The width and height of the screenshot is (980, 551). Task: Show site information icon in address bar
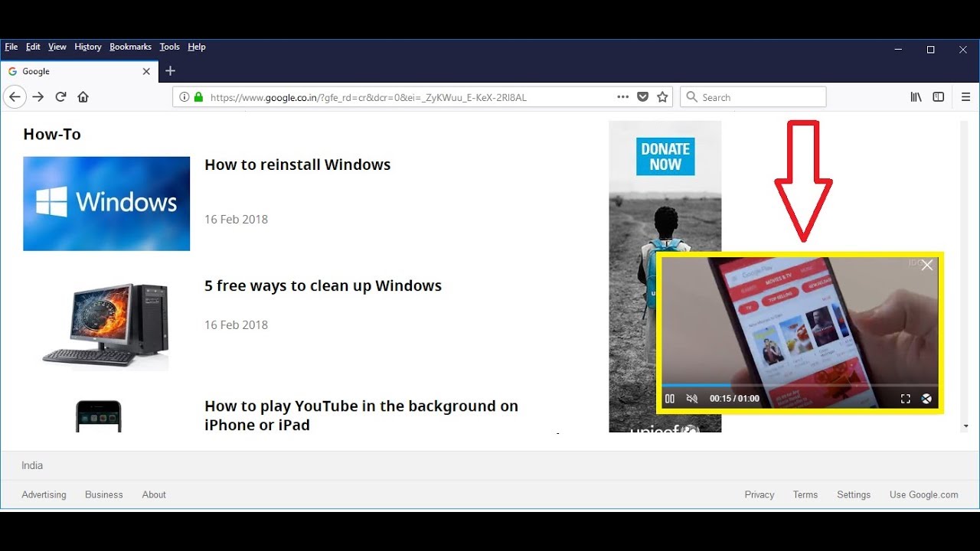[184, 97]
